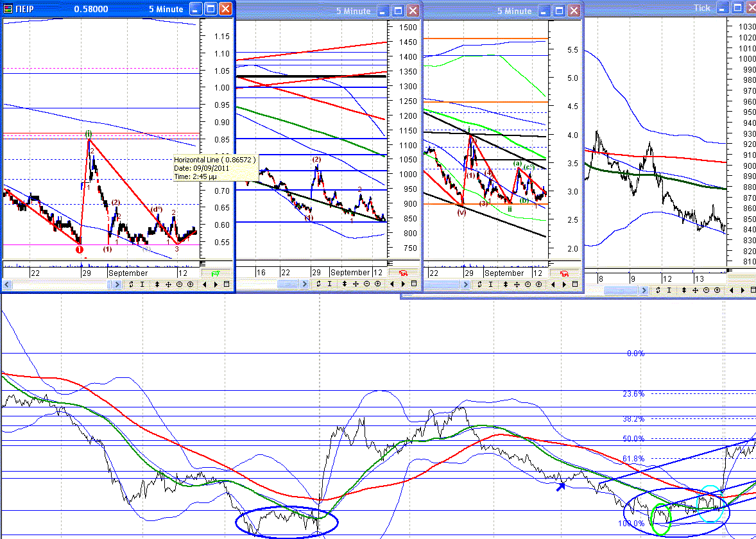The width and height of the screenshot is (756, 539).
Task: Click the green bull indicator in the ΠΕΙΡ chart
Action: 215,273
